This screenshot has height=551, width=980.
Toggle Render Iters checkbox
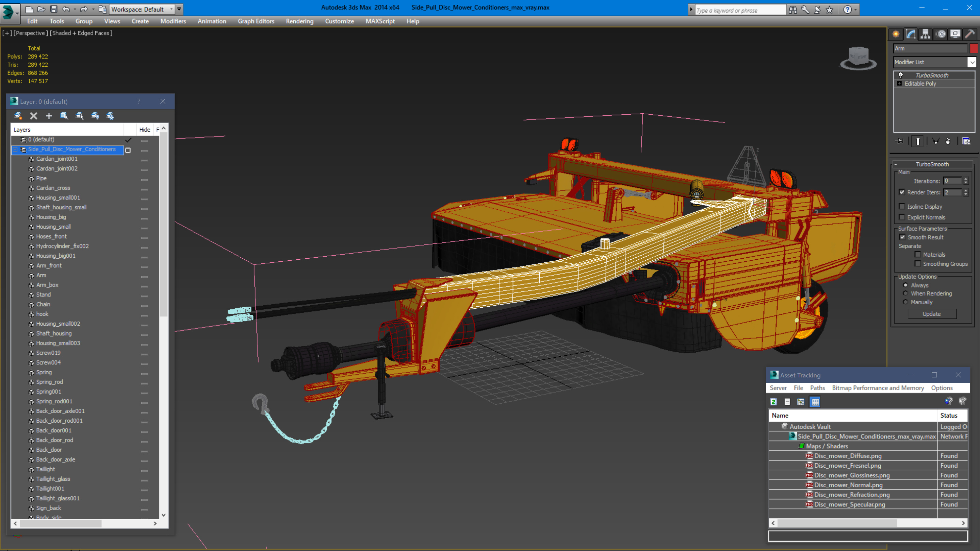[902, 192]
